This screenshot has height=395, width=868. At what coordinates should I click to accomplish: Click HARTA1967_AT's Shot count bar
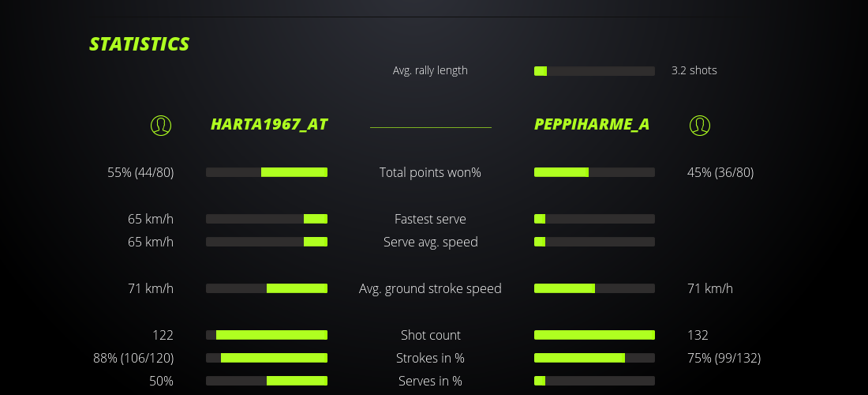tap(267, 335)
